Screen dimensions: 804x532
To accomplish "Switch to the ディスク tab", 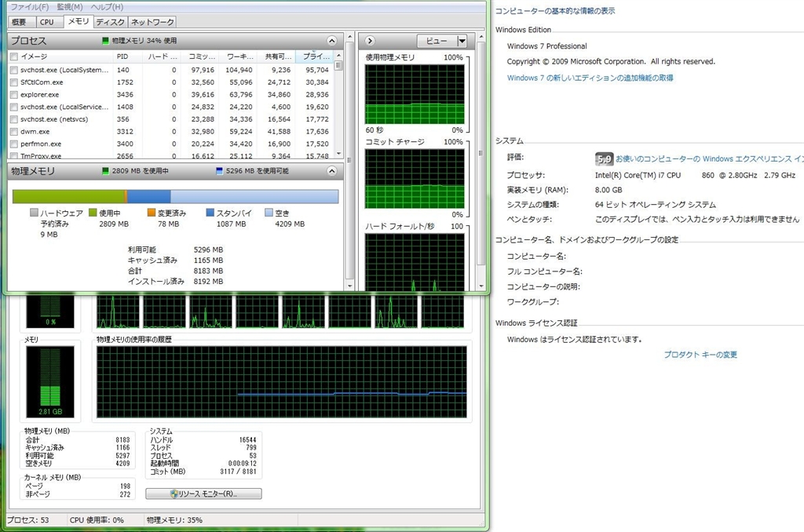I will click(110, 22).
